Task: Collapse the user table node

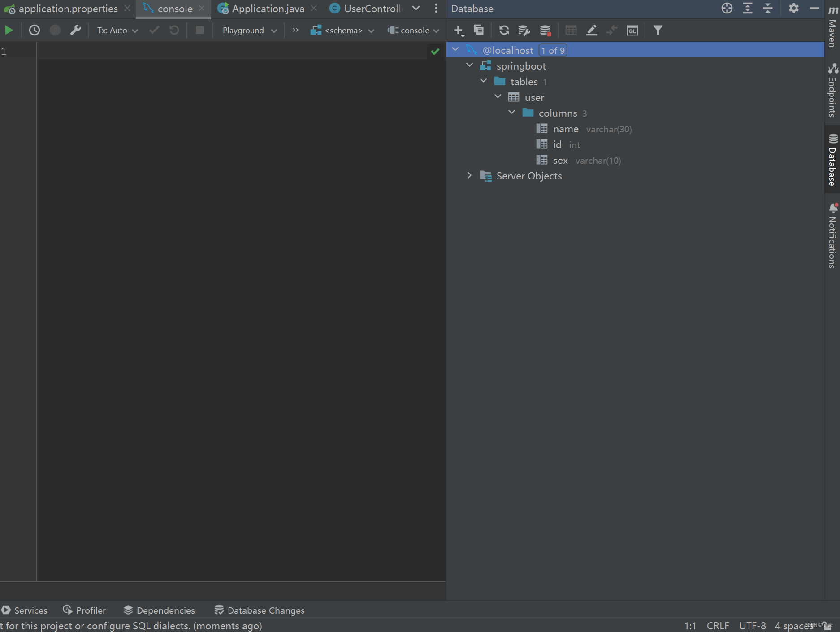Action: click(498, 96)
